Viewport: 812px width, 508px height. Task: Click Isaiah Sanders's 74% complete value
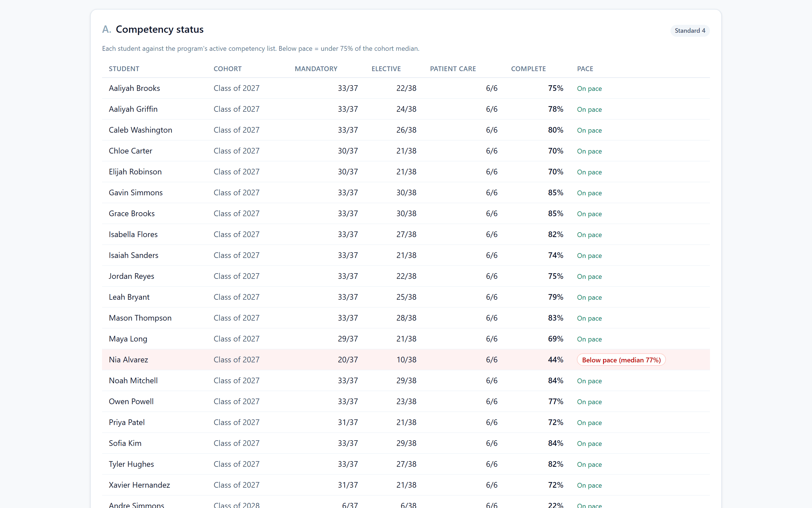tap(555, 255)
